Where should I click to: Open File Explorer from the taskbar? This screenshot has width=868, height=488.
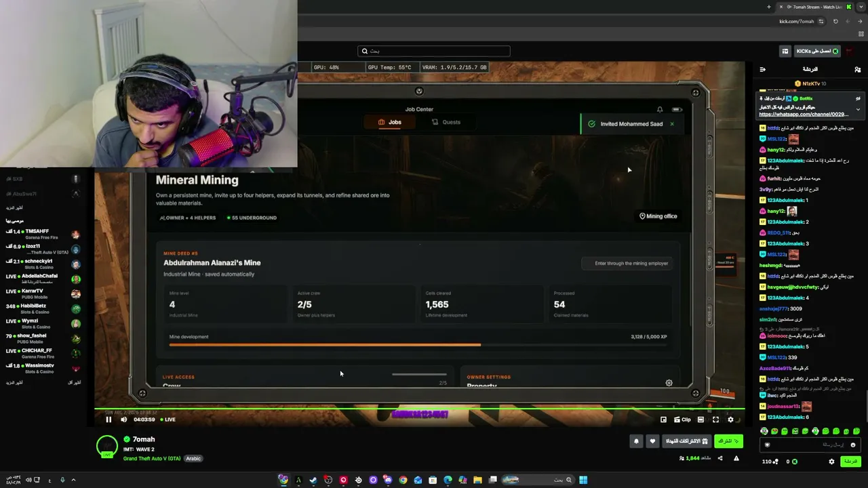pyautogui.click(x=477, y=480)
